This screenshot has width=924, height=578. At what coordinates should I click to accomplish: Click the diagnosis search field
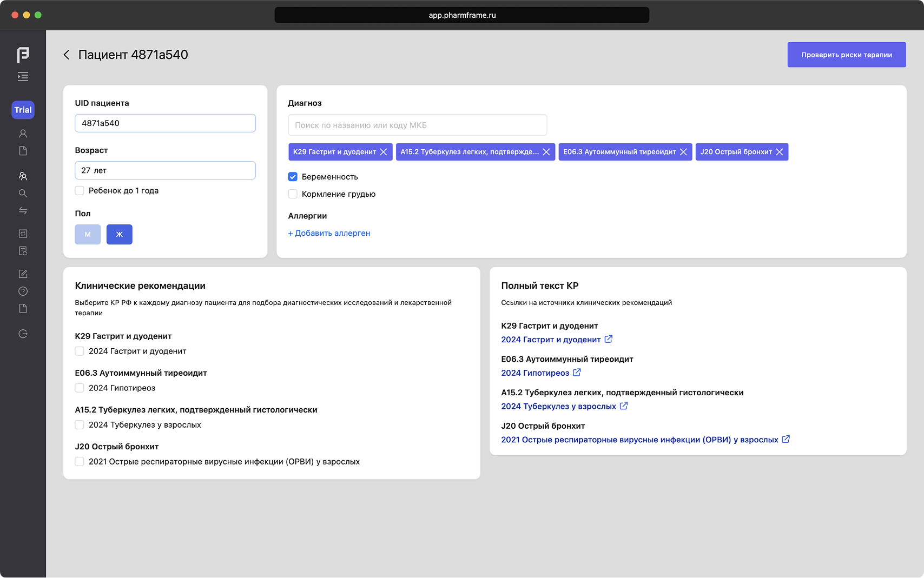(417, 125)
